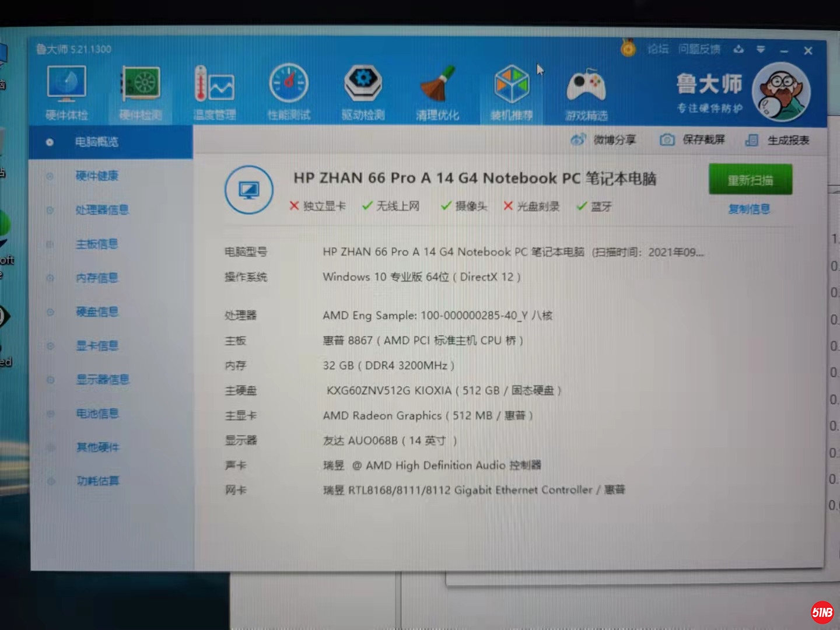Open 显卡信息 sidebar section
Viewport: 840px width, 630px height.
pos(97,345)
